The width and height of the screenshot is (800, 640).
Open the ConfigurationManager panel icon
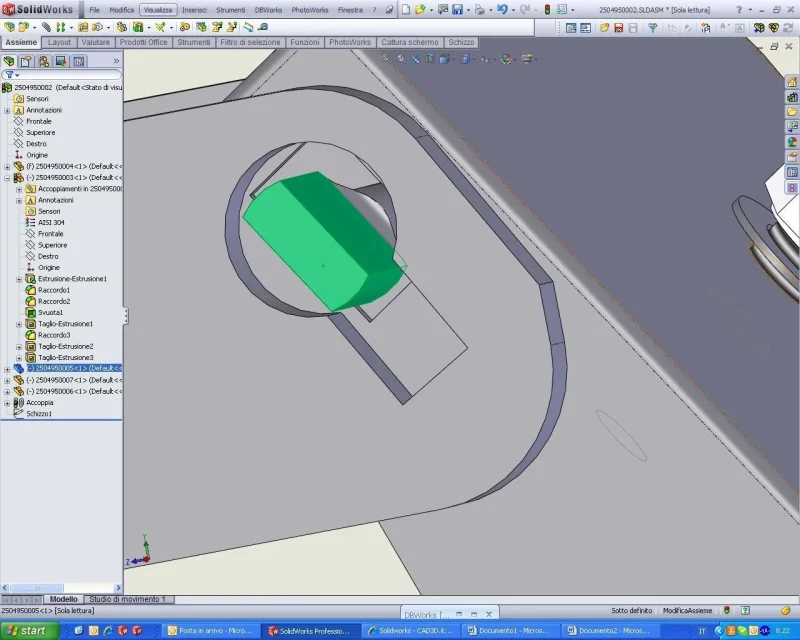[x=44, y=61]
